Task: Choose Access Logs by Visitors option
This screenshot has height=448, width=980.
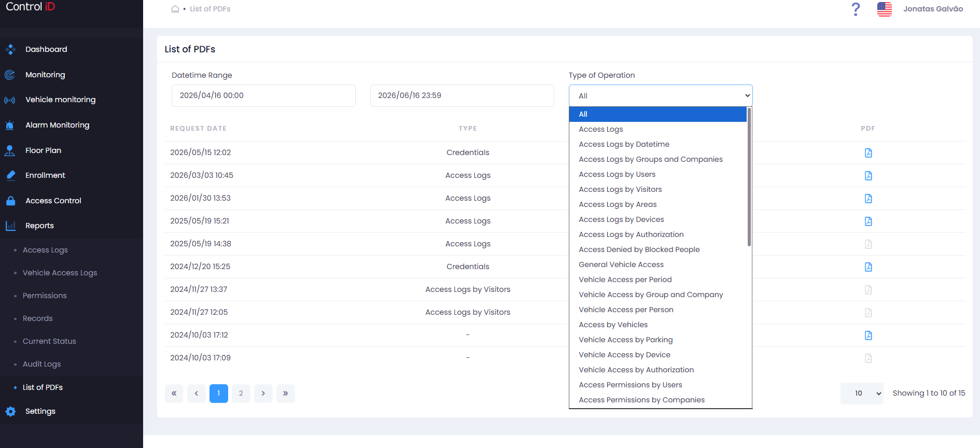Action: (x=620, y=189)
